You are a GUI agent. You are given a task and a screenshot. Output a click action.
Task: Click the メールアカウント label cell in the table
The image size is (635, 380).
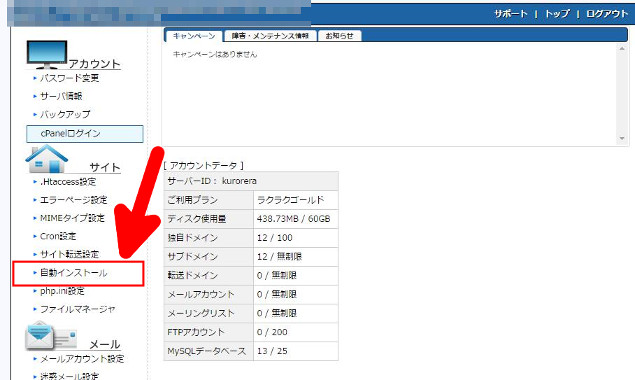(209, 295)
